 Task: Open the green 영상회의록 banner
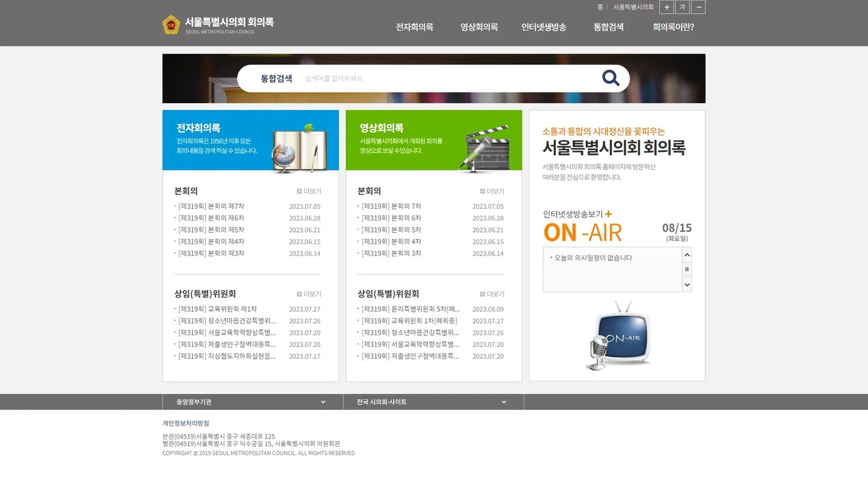[434, 140]
